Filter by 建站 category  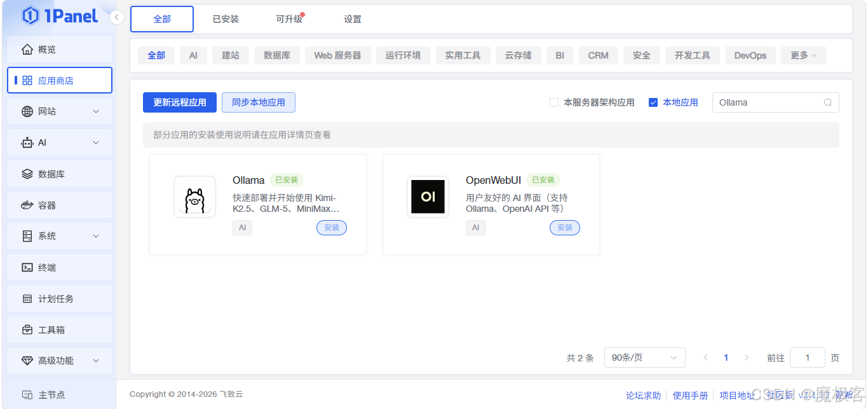click(231, 55)
